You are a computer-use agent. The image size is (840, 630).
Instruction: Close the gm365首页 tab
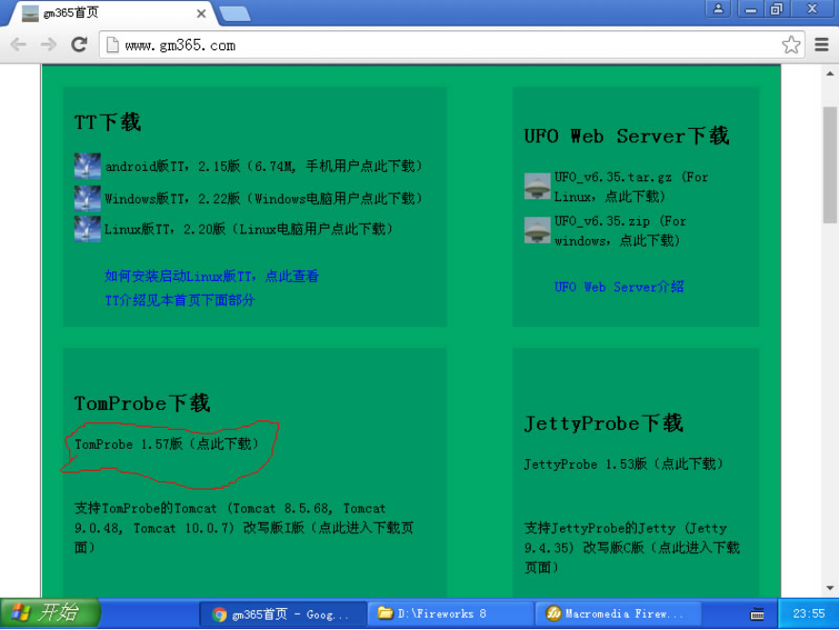tap(201, 13)
